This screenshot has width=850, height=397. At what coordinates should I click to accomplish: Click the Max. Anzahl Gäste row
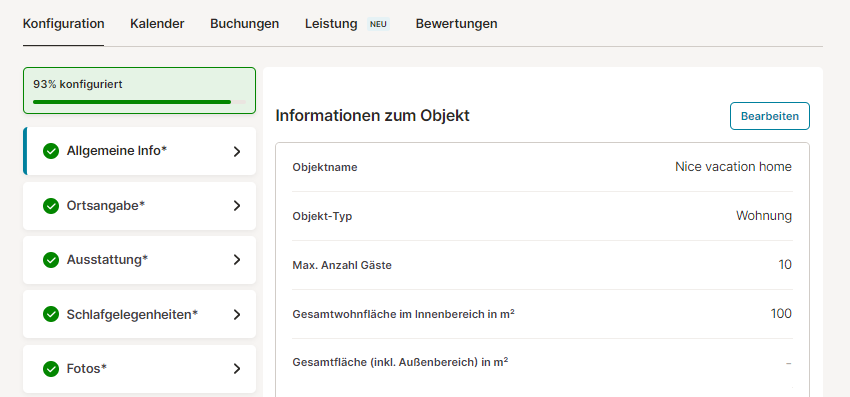[x=542, y=265]
